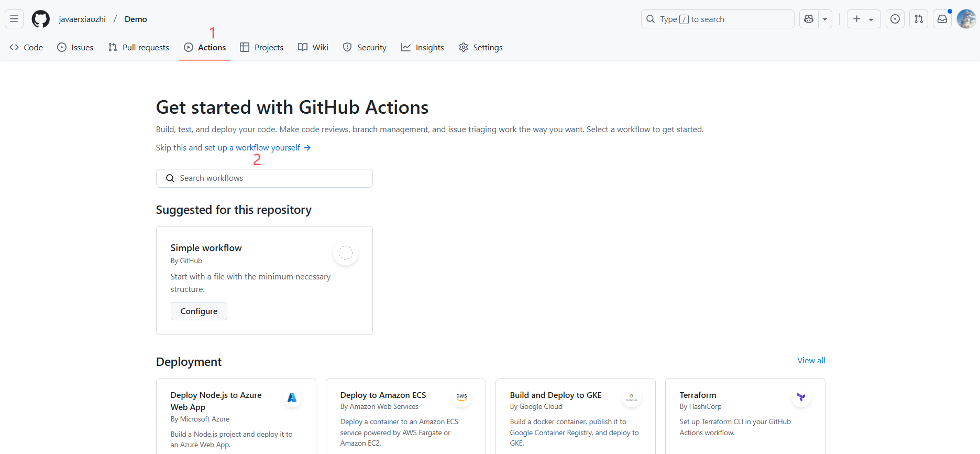
Task: Click the javaerxiaozhi owner link
Action: (x=82, y=19)
